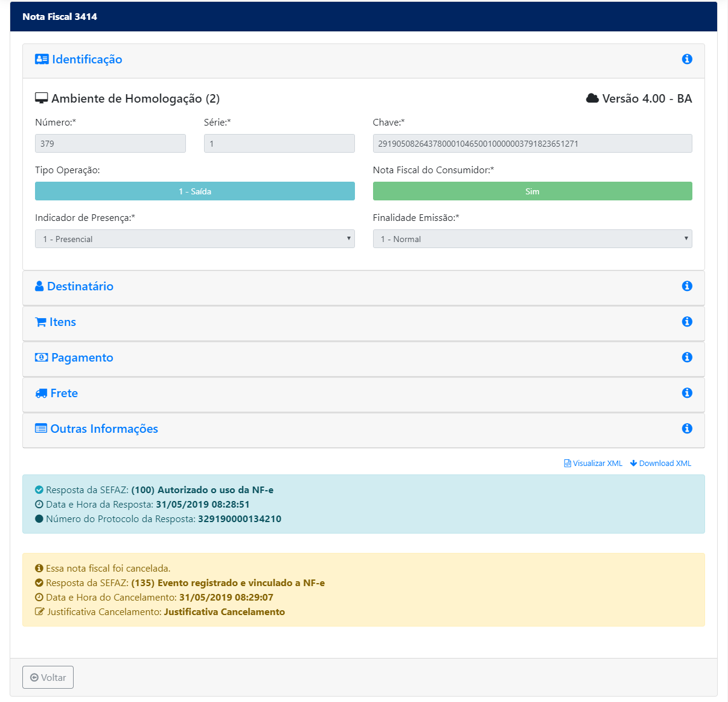
Task: Open the Indicador de Presença dropdown
Action: point(194,239)
